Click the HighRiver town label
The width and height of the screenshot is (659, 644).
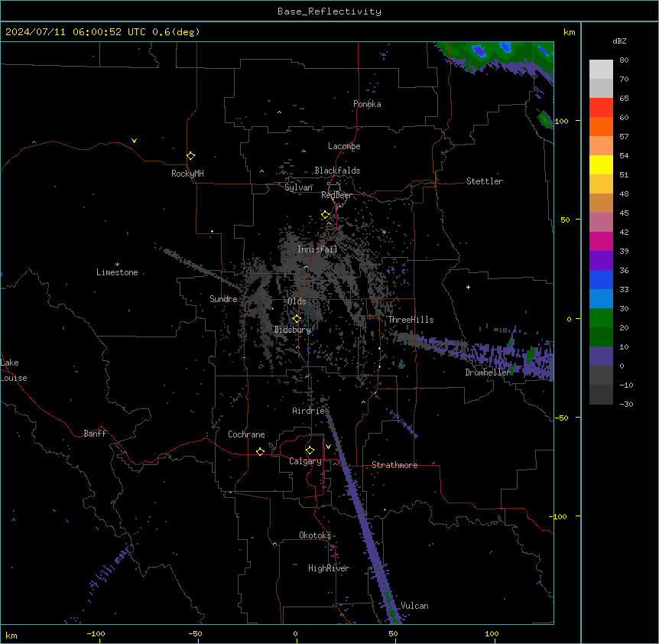[329, 568]
